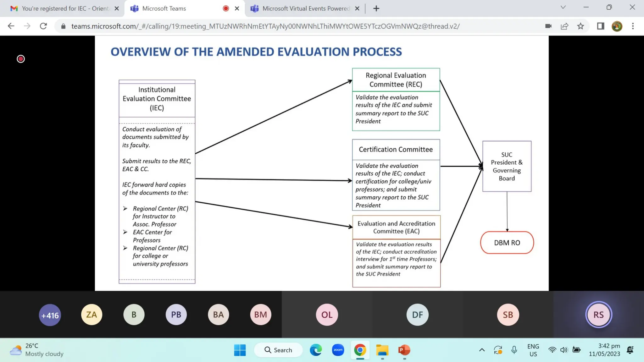
Task: Open PowerPoint from the taskbar
Action: pyautogui.click(x=404, y=350)
